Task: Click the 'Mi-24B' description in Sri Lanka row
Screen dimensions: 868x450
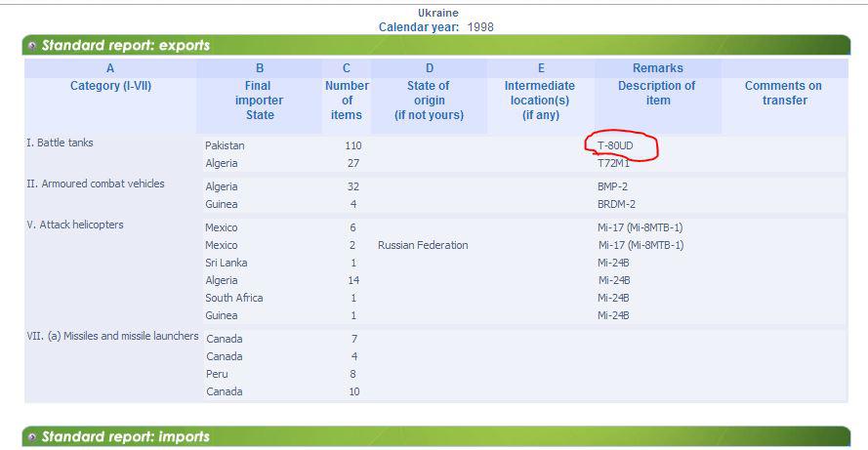Action: (613, 263)
